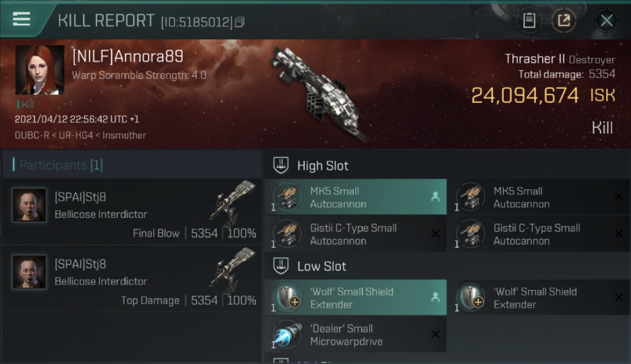Select highlighted 'Wolf' Small Shield Extender

(x=355, y=298)
